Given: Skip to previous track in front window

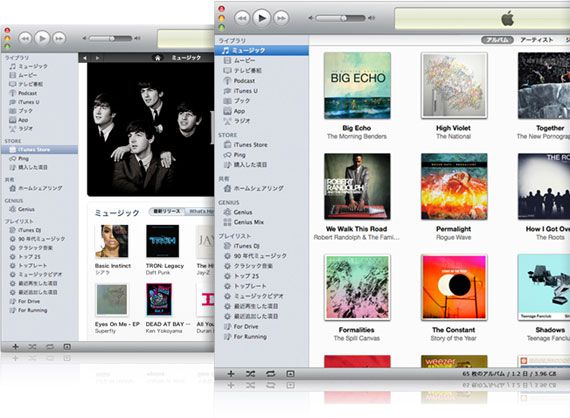Looking at the screenshot, I should coord(242,18).
